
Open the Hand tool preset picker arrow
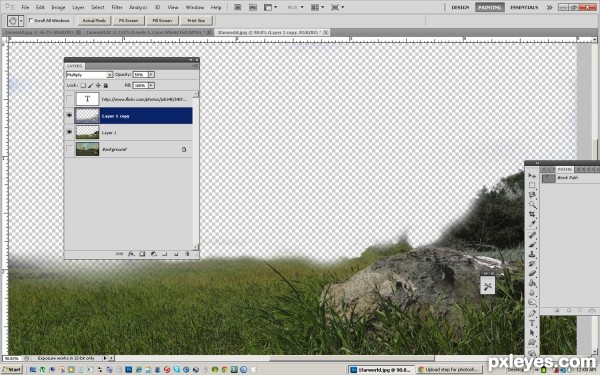coord(21,21)
